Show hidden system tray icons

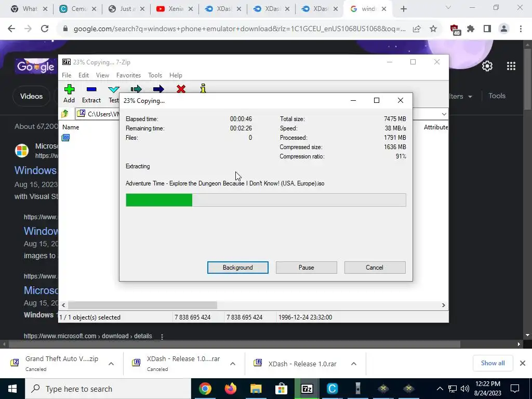click(440, 389)
